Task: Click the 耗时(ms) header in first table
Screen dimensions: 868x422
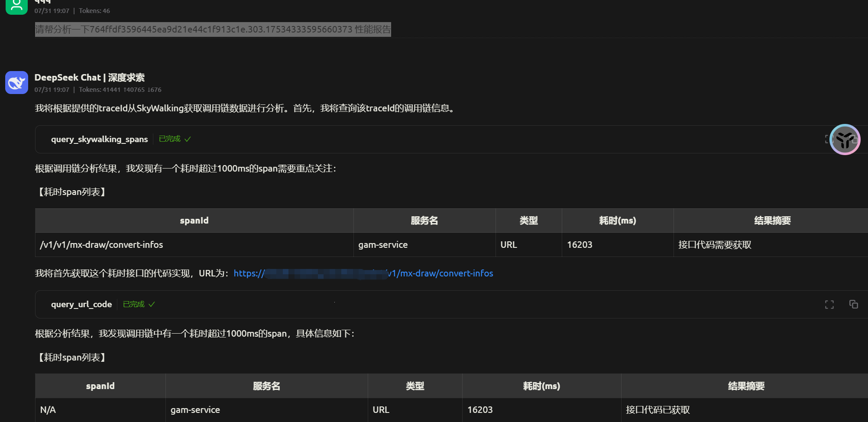Action: 618,221
